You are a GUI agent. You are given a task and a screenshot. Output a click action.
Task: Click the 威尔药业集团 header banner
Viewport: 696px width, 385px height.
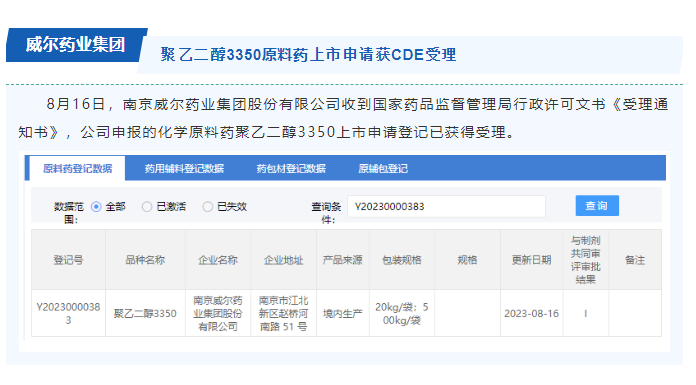click(75, 44)
